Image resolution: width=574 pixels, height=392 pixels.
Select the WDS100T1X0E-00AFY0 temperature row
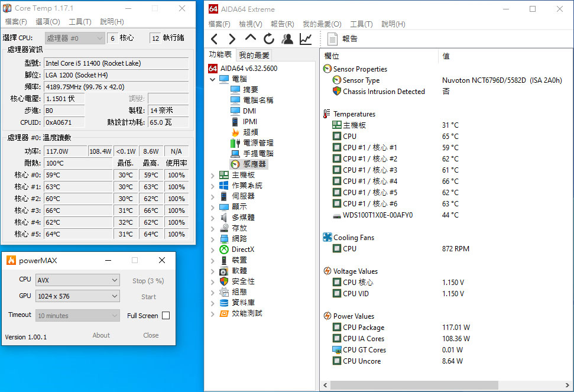coord(395,215)
